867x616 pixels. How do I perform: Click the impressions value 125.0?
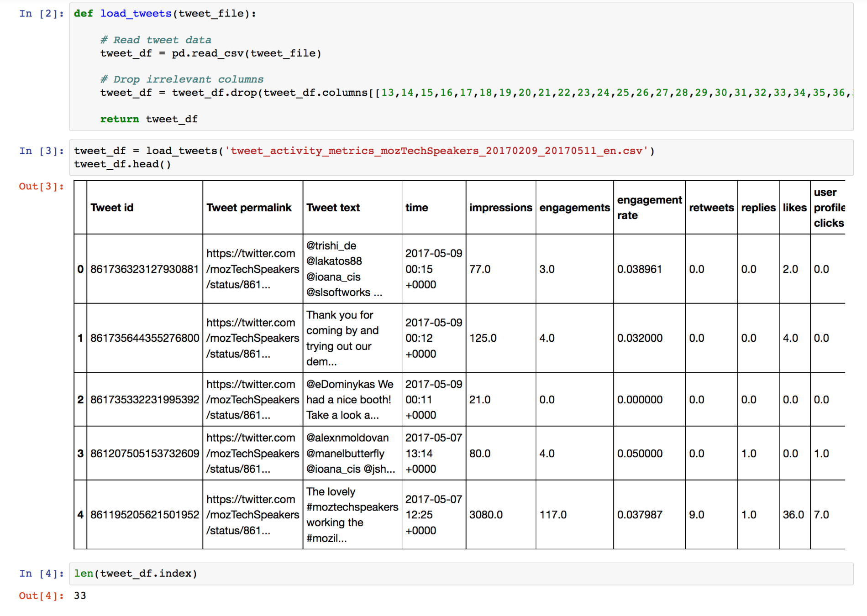483,338
